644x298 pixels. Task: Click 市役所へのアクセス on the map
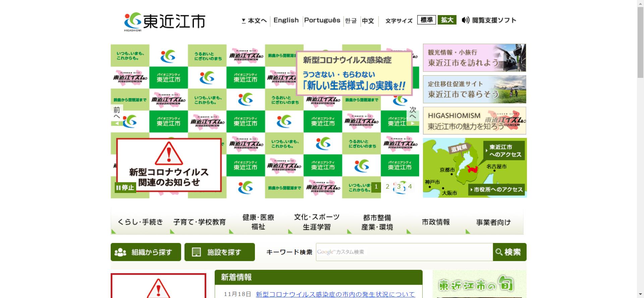click(496, 190)
